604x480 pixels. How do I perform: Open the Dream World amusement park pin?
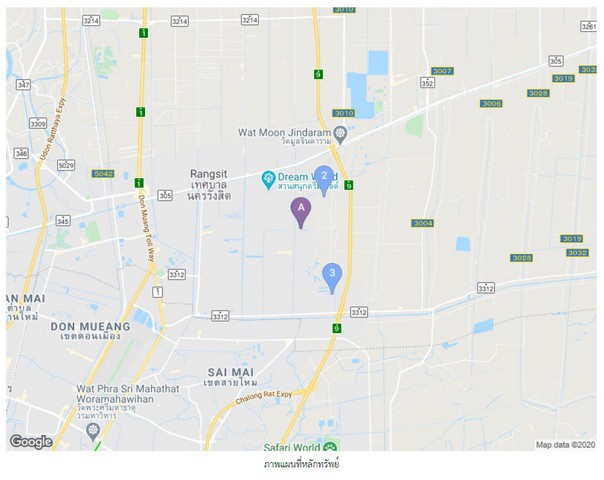pos(268,180)
